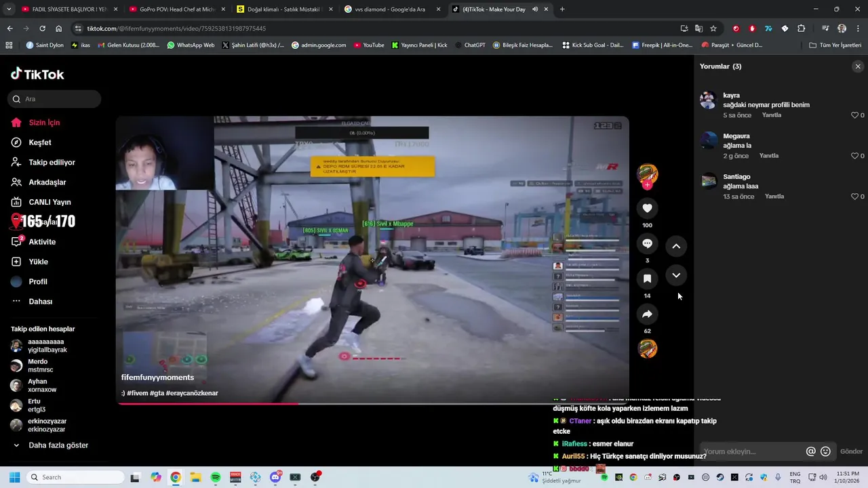Open the Windows Start menu
This screenshot has width=868, height=488.
pos(14,477)
